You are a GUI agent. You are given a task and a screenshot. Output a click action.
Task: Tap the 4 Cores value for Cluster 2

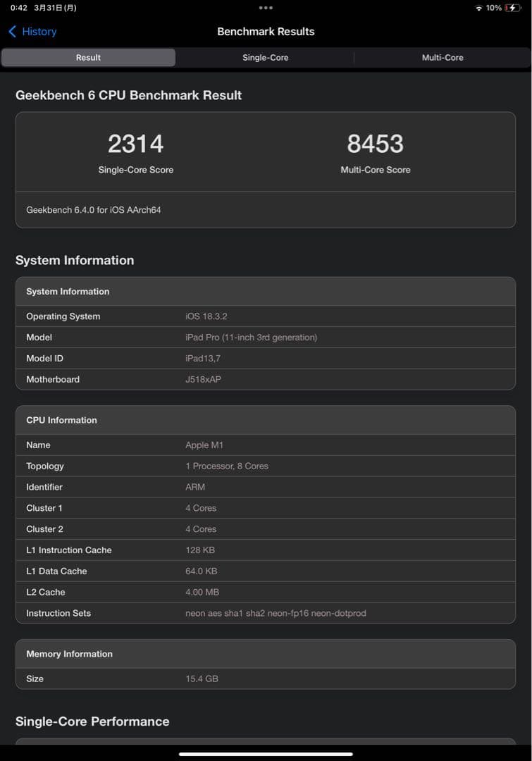click(x=201, y=529)
